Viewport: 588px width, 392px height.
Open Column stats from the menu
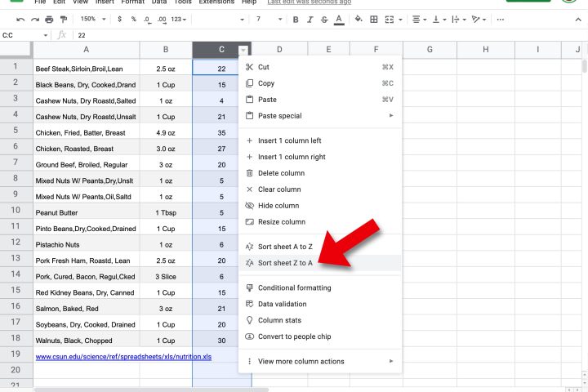[x=320, y=320]
